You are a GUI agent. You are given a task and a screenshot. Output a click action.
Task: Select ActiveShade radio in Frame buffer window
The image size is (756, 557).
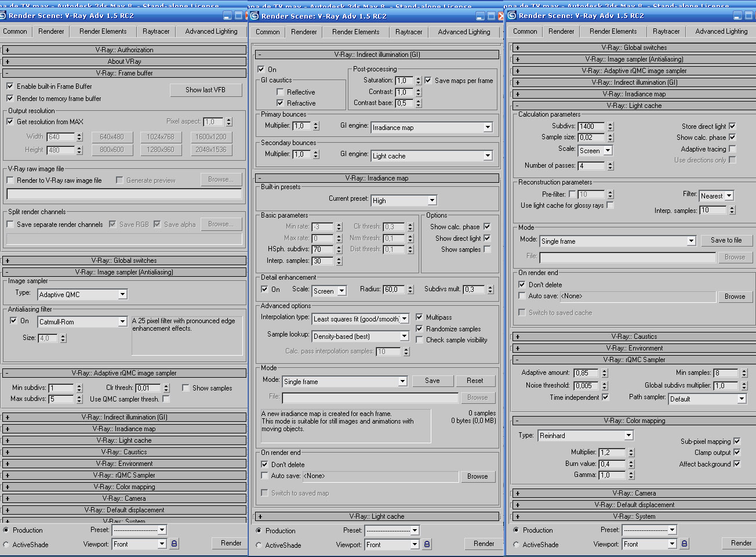[x=6, y=544]
